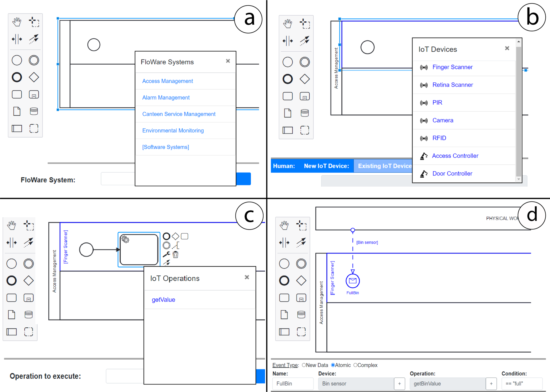
Task: Click wrench icon beside the service task
Action: click(x=166, y=254)
